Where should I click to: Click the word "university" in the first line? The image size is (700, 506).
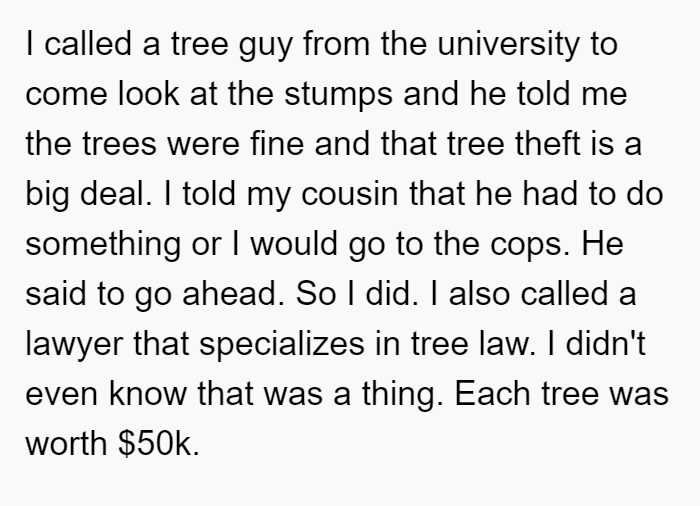coord(508,45)
